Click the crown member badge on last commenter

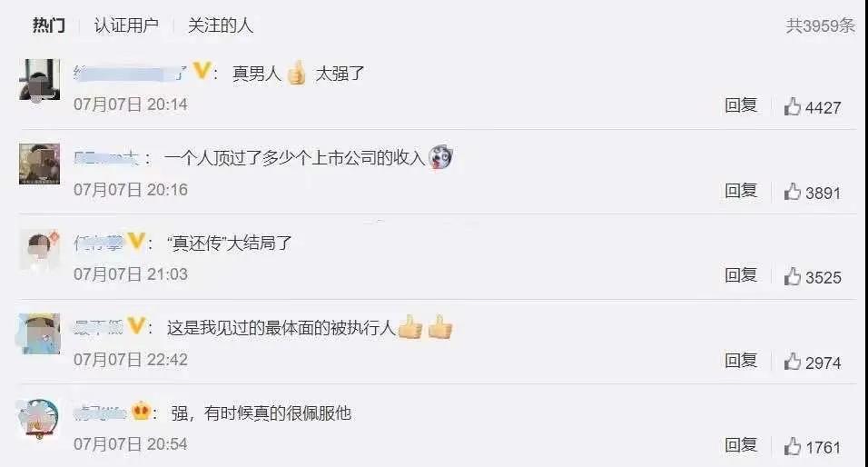(141, 412)
